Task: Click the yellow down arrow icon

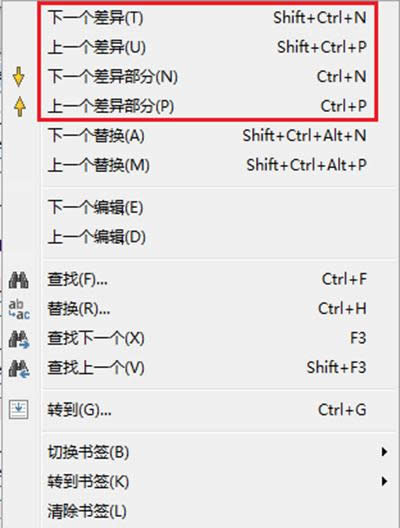Action: click(x=19, y=77)
